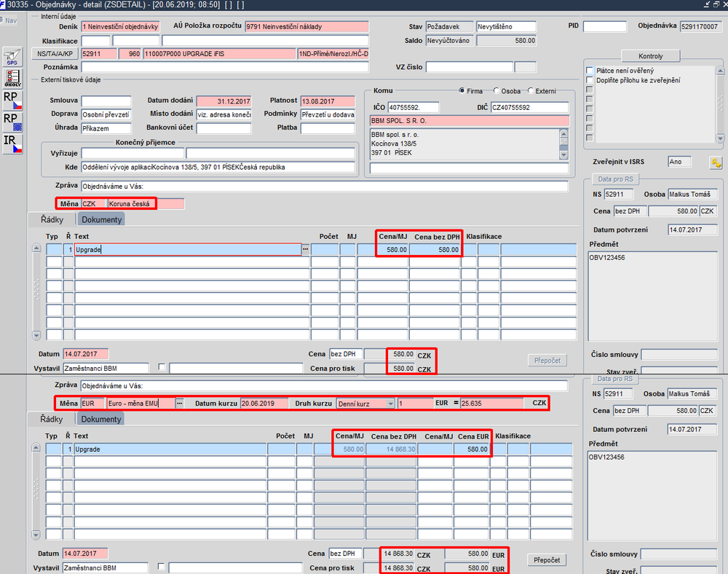Click the VZ číslo input field
This screenshot has height=574, width=728.
tap(470, 67)
